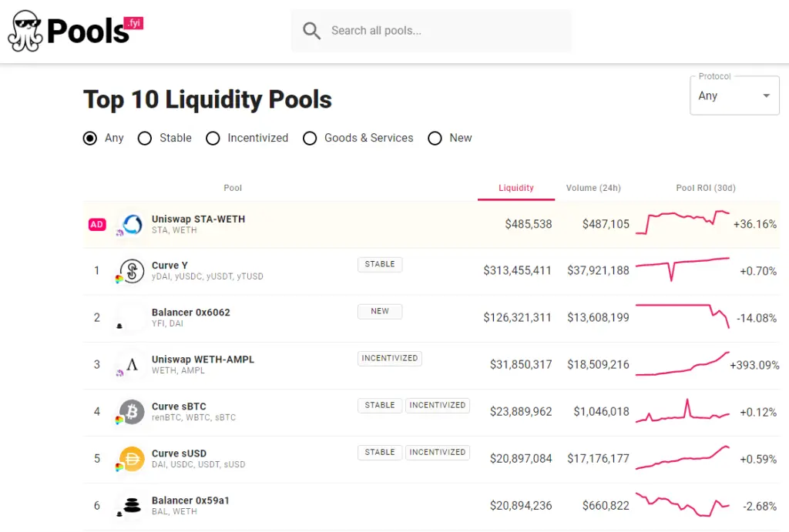Click the INCENTIVIZED tag on Uniswap WETH-AMPL

[389, 359]
